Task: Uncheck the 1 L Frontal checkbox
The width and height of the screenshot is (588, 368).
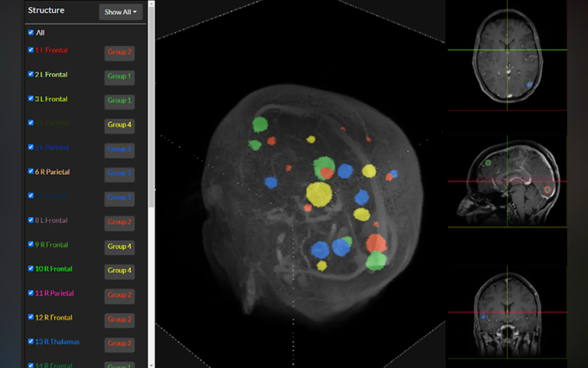Action: (x=31, y=50)
